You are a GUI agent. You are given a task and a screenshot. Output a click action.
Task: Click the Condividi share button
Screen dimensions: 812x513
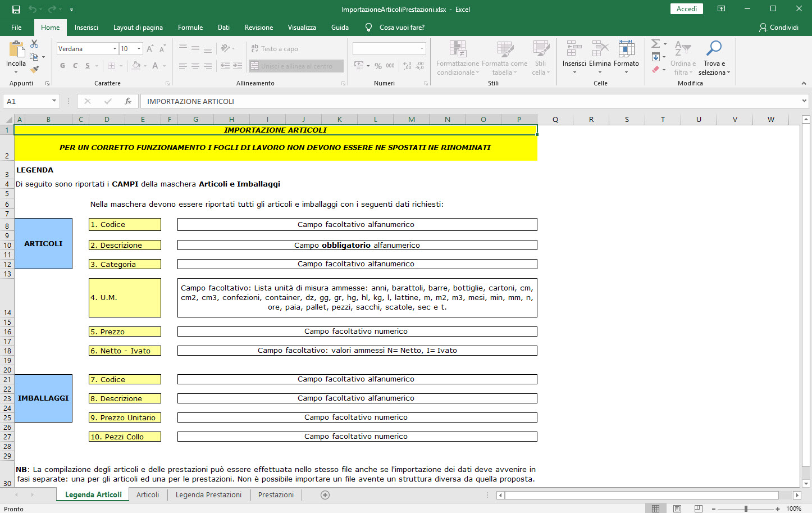click(x=778, y=27)
